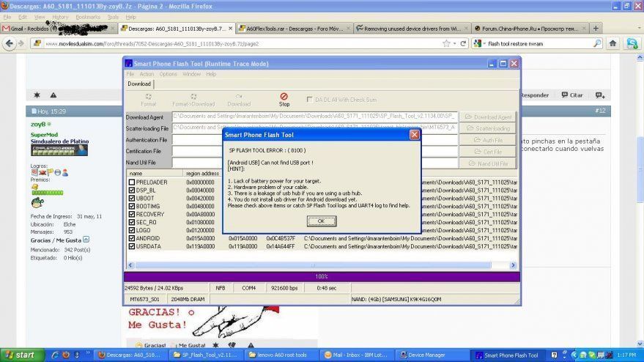Open Firefox History menu
The width and height of the screenshot is (644, 362).
60,17
